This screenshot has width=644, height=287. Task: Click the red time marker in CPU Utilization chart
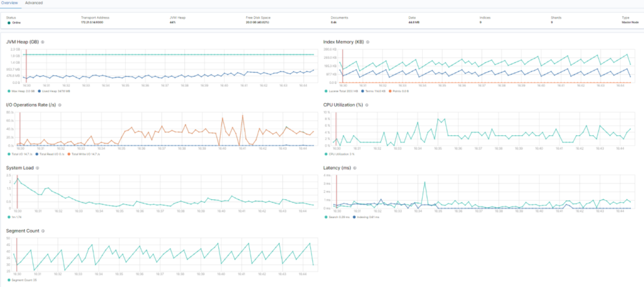[x=336, y=129]
